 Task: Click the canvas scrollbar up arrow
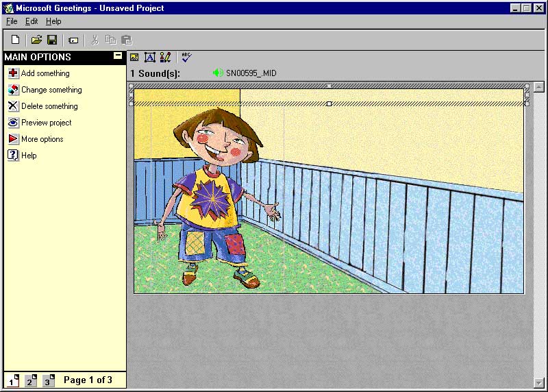(x=539, y=86)
